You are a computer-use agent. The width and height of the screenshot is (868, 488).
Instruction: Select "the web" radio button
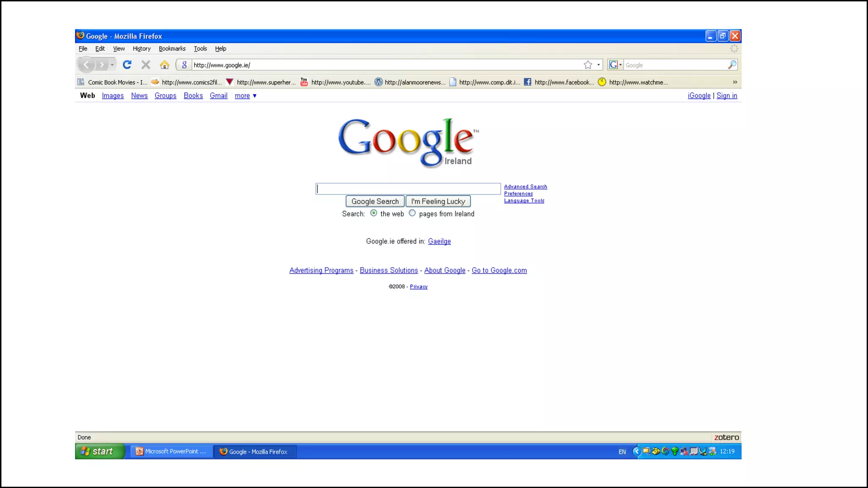pyautogui.click(x=373, y=213)
